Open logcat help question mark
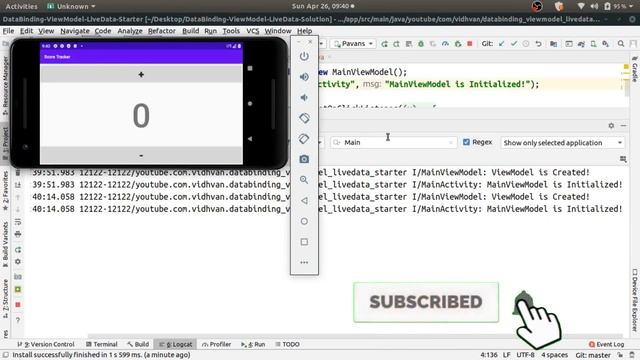Screen dimensions: 640x360 pos(18,320)
